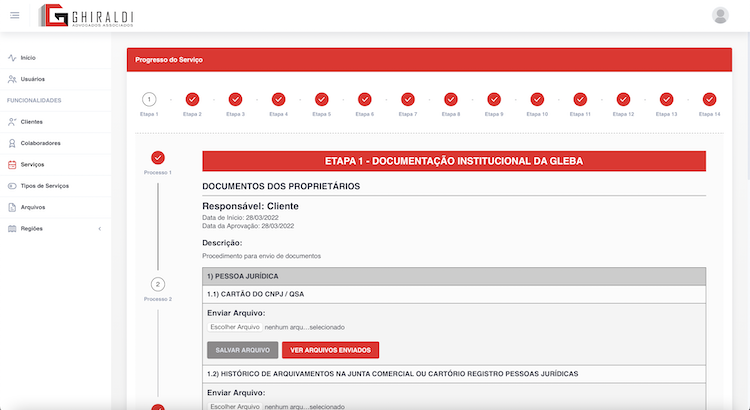750x410 pixels.
Task: Click the Clientes person icon
Action: click(12, 122)
